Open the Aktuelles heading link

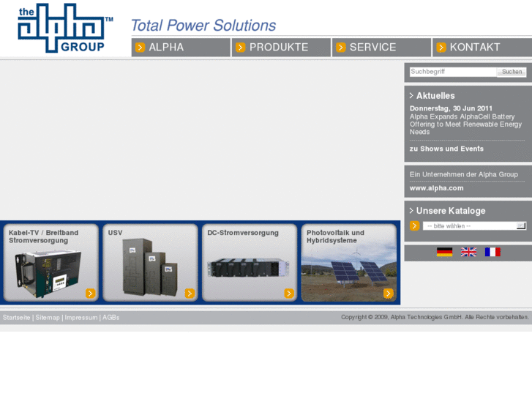[x=435, y=96]
